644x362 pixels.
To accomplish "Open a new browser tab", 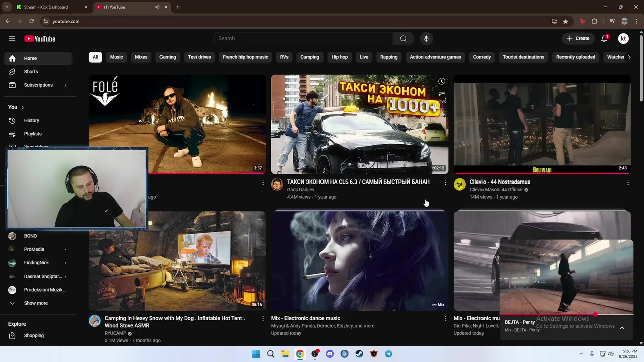I will coord(178,7).
